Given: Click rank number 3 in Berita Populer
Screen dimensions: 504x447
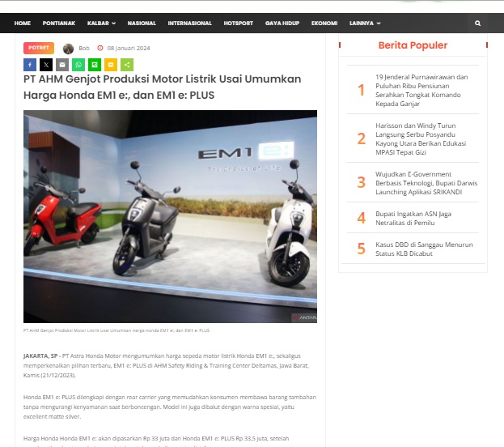Looking at the screenshot, I should (x=362, y=182).
